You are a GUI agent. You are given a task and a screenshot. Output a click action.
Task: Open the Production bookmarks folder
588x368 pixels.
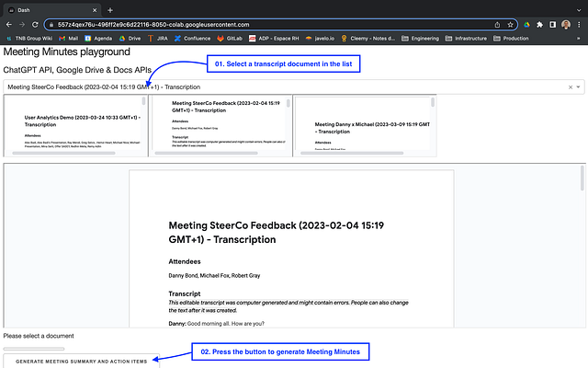511,39
